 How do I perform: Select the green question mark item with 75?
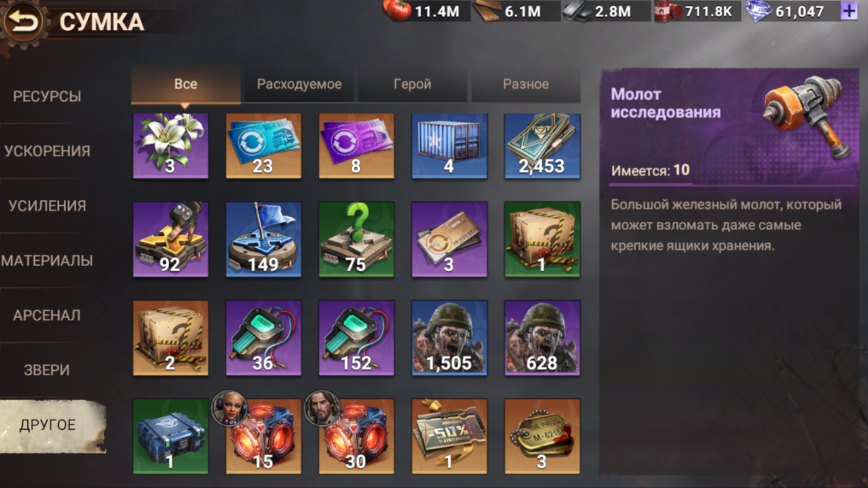356,239
